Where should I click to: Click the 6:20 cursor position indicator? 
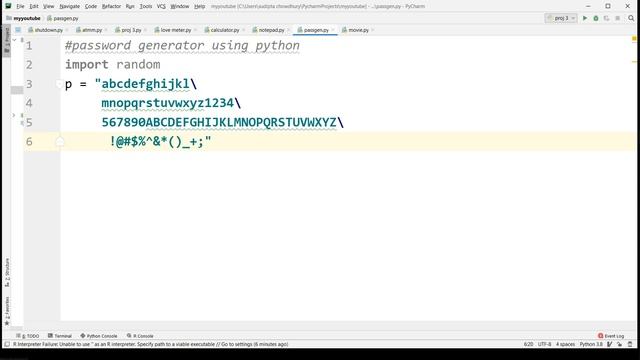528,344
